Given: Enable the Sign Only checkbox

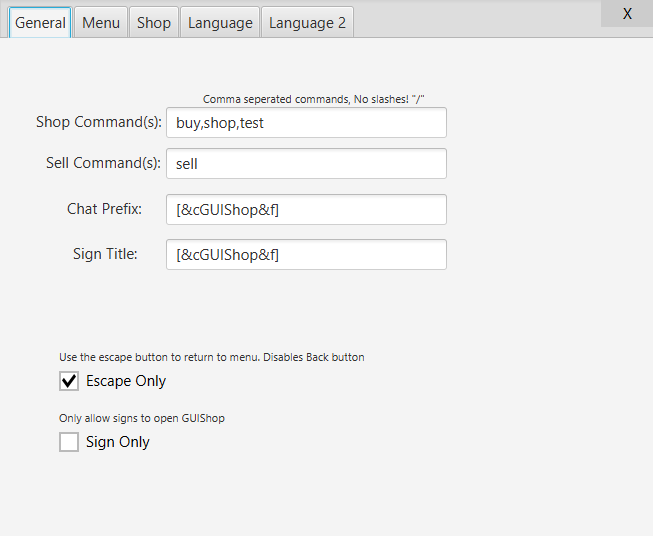Looking at the screenshot, I should 69,442.
